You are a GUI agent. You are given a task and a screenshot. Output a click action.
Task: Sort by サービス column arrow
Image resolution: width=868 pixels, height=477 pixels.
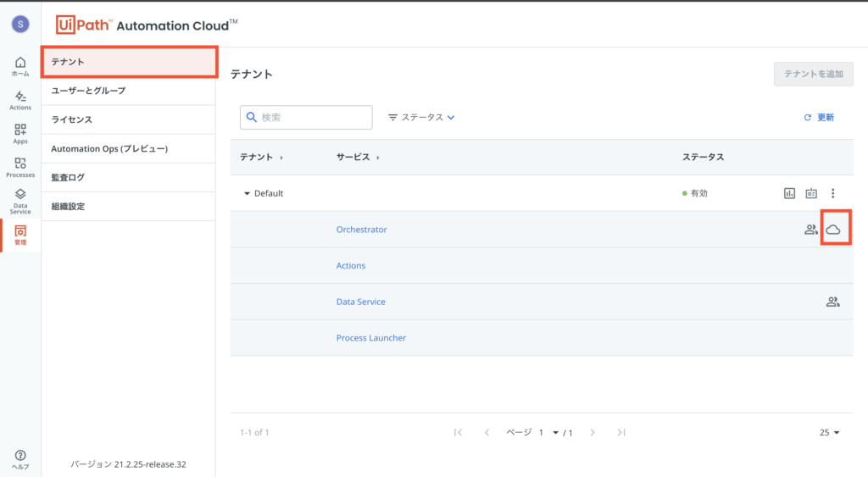[x=378, y=158]
